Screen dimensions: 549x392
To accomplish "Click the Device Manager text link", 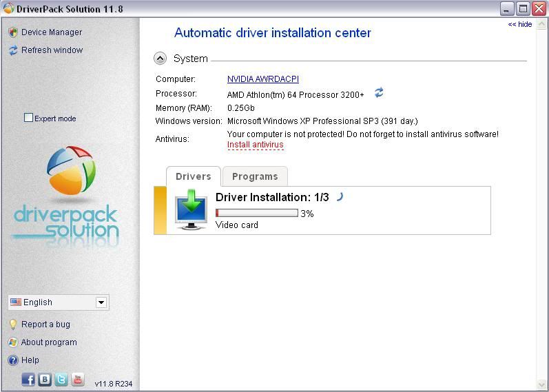I will click(52, 32).
